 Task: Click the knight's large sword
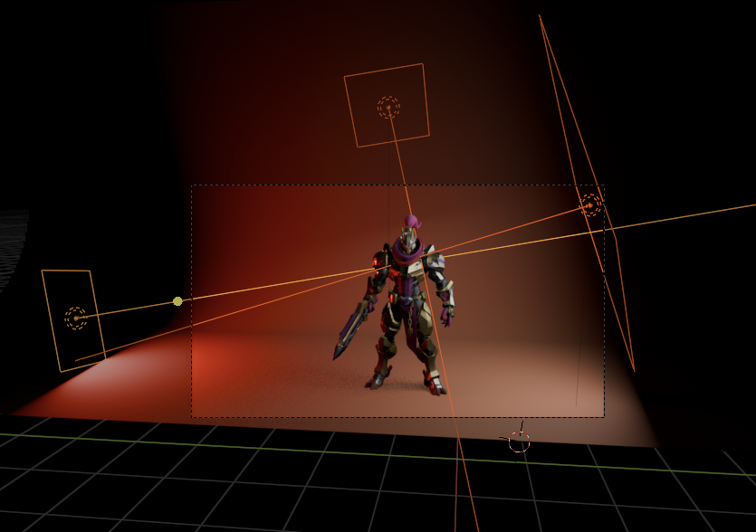pos(350,331)
